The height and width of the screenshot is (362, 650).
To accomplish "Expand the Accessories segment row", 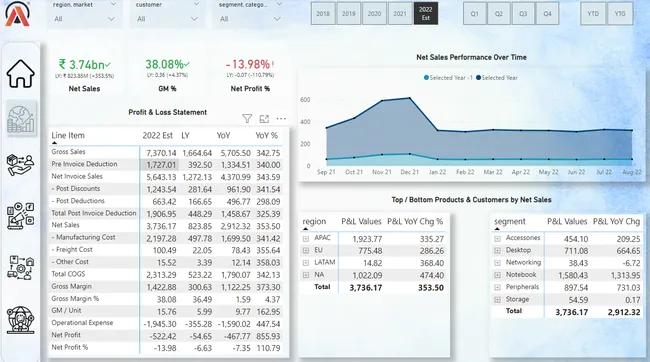I will (x=497, y=238).
